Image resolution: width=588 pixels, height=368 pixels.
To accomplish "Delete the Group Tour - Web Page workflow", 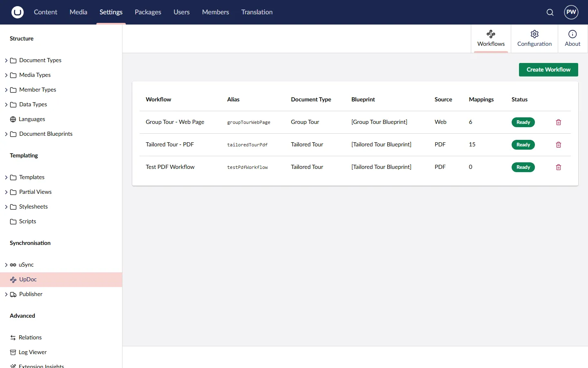I will coord(559,122).
